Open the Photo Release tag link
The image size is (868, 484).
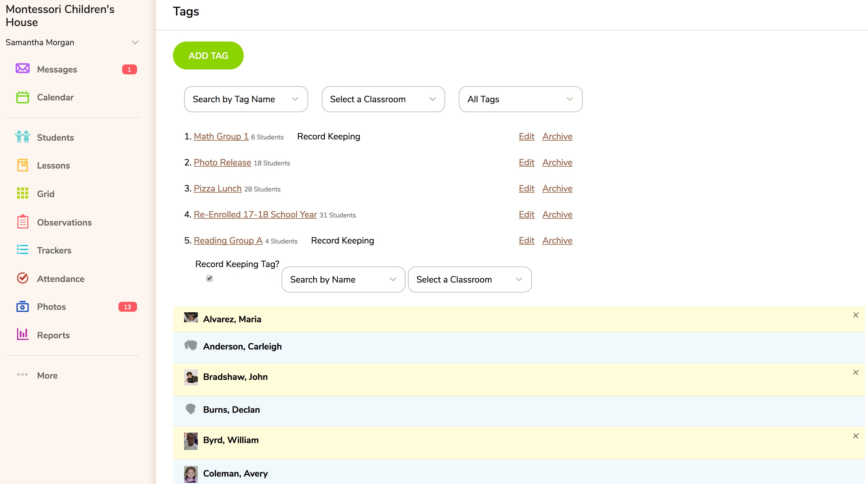tap(222, 162)
